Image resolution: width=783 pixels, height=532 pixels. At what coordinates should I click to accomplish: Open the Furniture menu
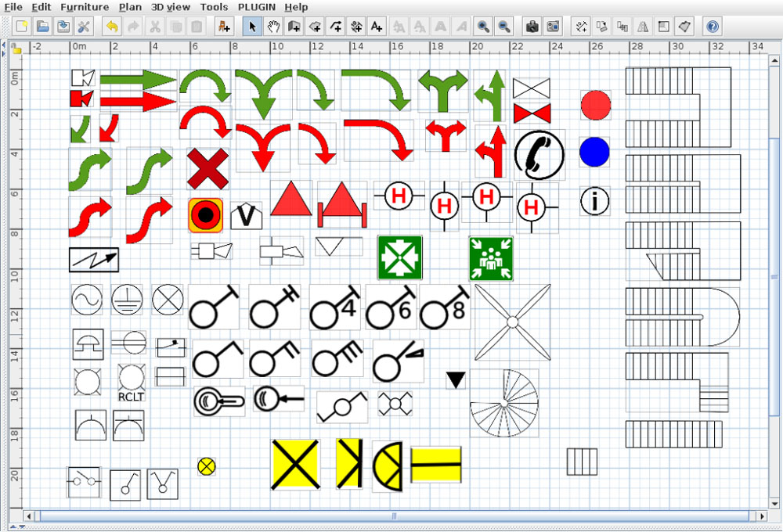(x=85, y=7)
